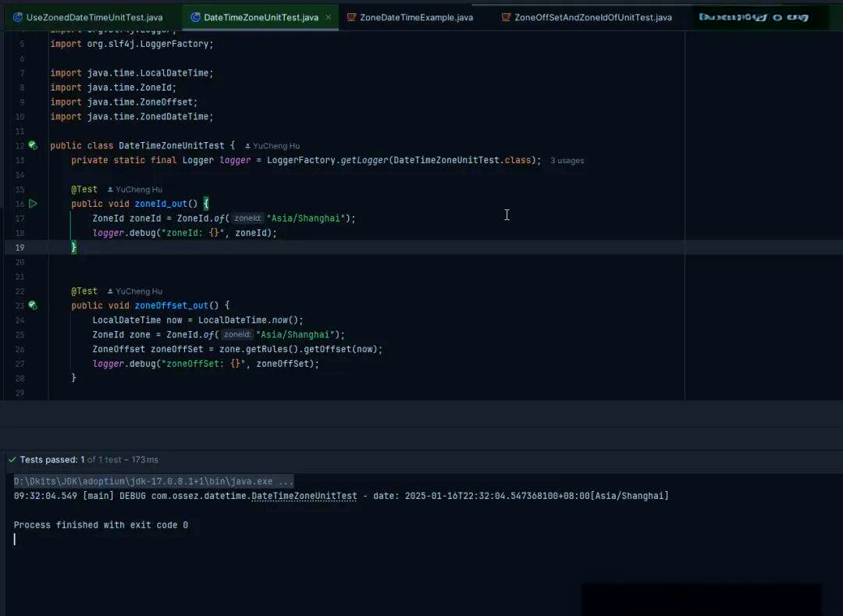Switch to the UseZonedDateTimeUnitTest.java tab
Image resolution: width=843 pixels, height=616 pixels.
87,17
